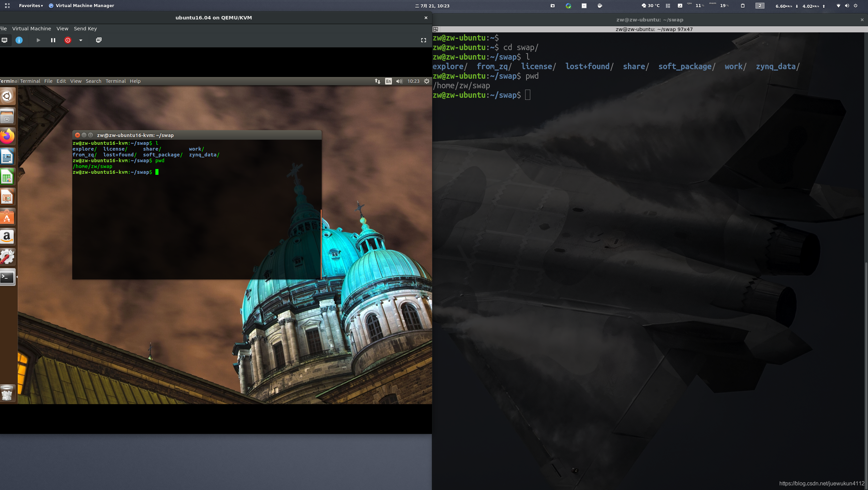Screen dimensions: 868x490
Task: Click guest clock showing 10:23
Action: pos(413,81)
